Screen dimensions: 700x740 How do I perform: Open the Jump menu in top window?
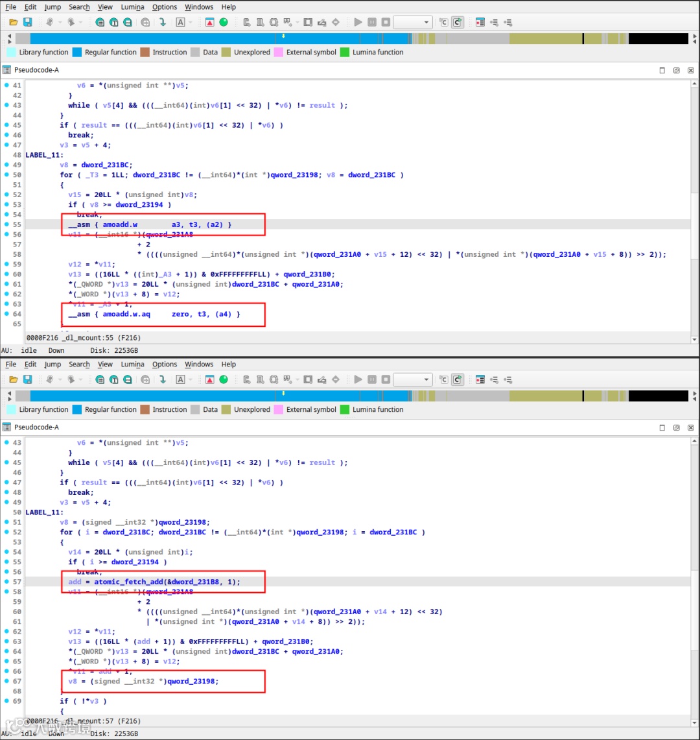[52, 6]
